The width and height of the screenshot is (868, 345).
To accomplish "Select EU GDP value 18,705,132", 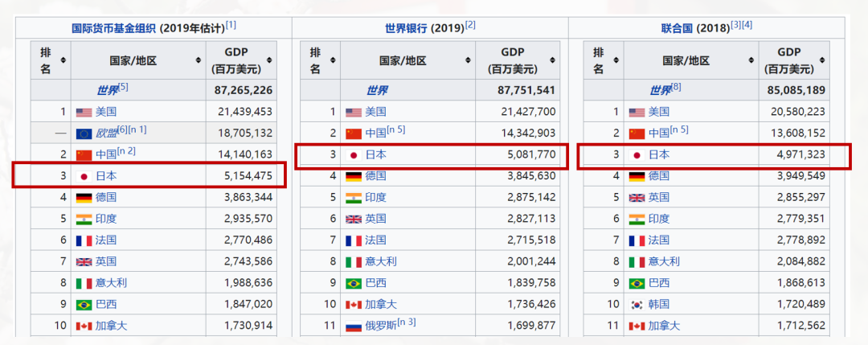I will tap(246, 133).
